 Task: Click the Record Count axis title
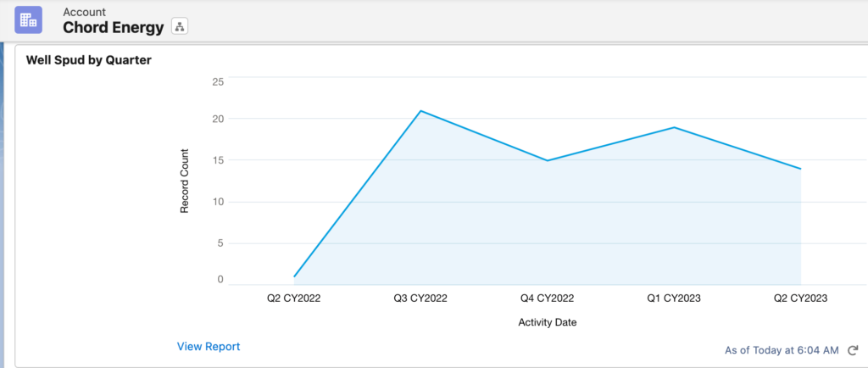(184, 181)
